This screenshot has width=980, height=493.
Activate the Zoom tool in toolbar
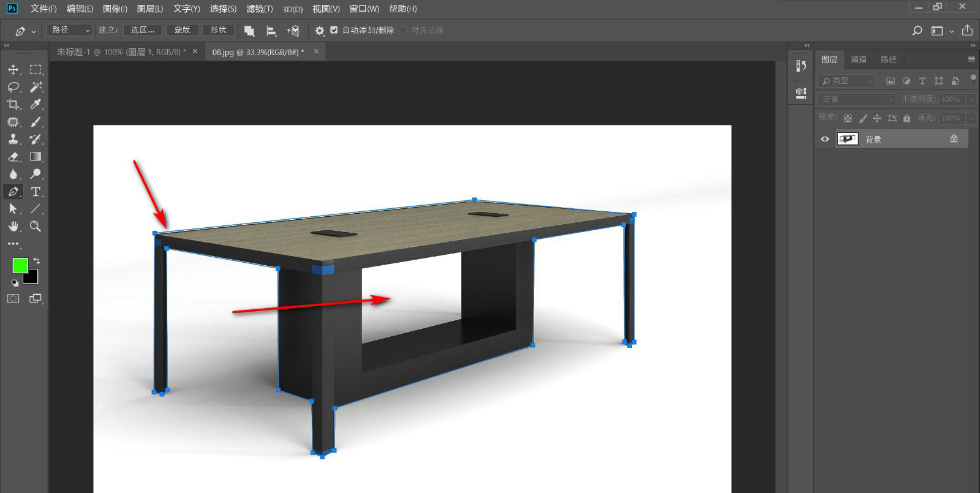tap(36, 227)
